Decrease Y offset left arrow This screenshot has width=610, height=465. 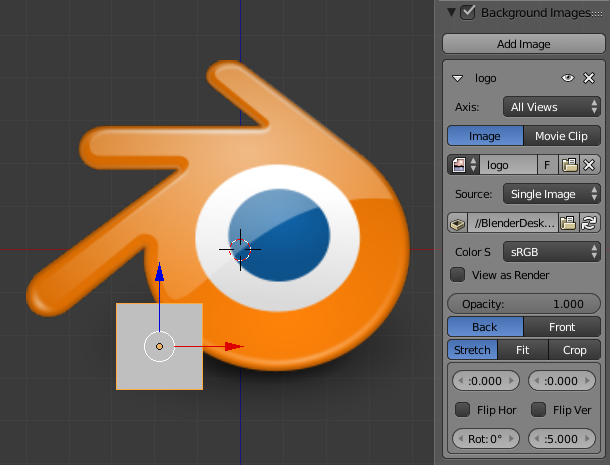tap(536, 381)
